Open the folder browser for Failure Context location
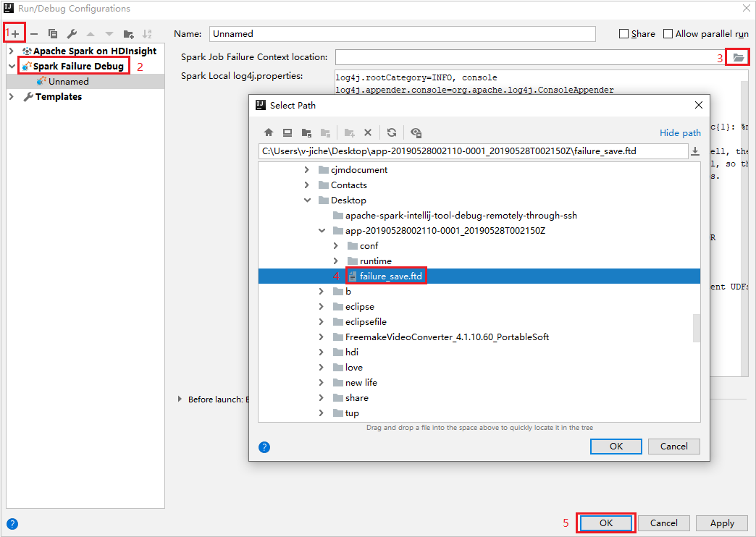 (736, 56)
